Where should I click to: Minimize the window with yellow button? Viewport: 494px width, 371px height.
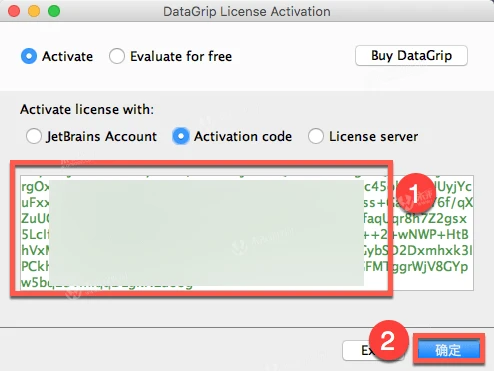pos(34,11)
